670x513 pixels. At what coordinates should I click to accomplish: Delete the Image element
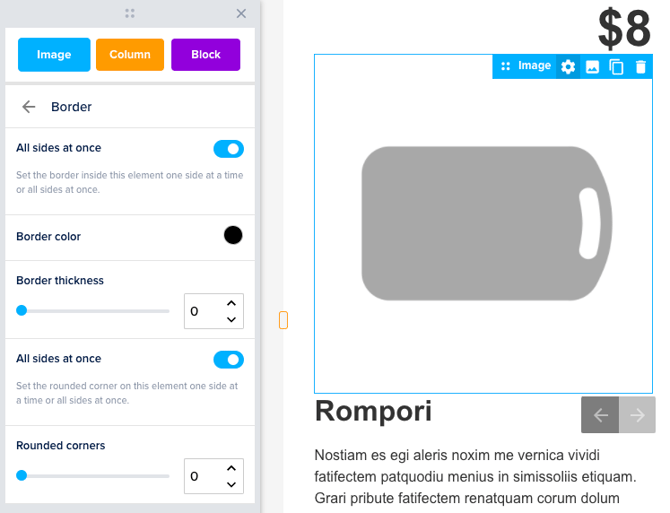point(641,67)
